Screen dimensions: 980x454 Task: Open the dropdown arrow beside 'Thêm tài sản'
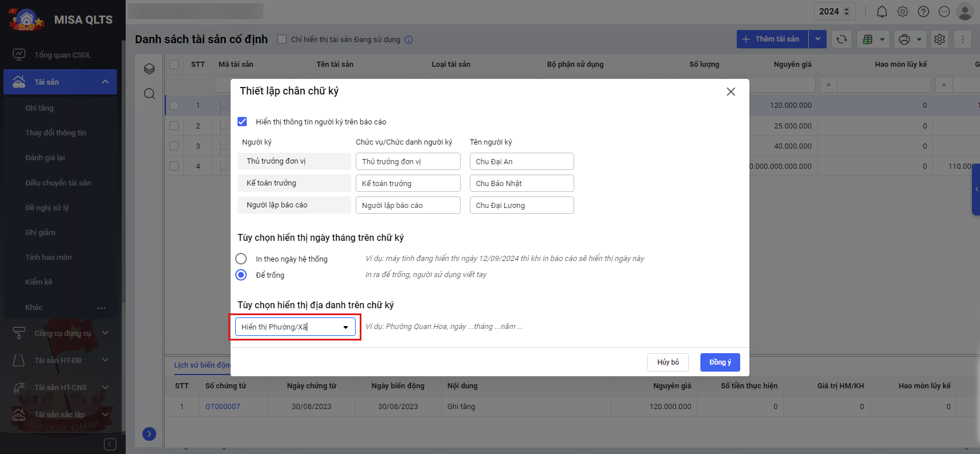[x=817, y=39]
